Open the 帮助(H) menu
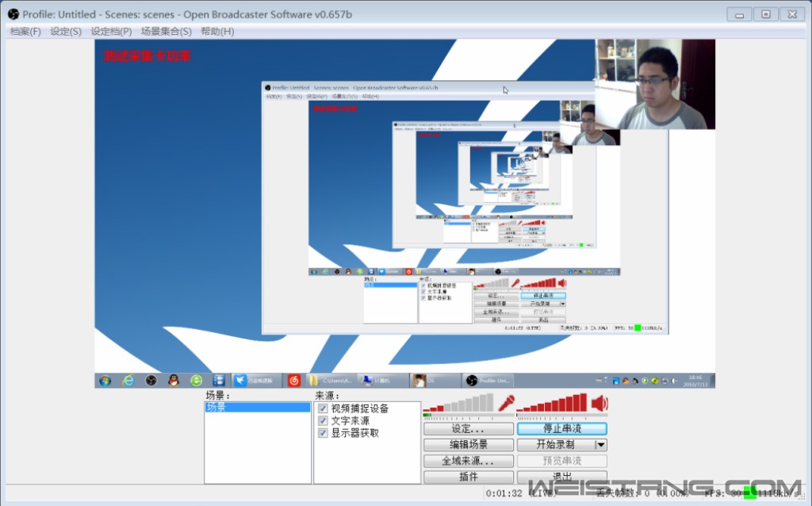The image size is (812, 506). tap(217, 32)
